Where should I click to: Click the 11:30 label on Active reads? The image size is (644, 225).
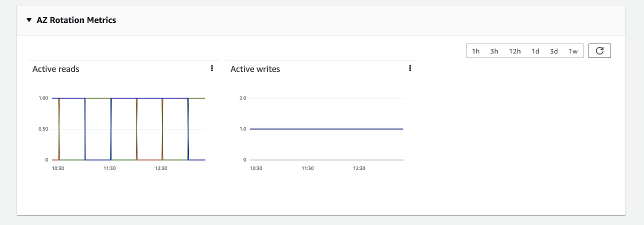tap(109, 168)
